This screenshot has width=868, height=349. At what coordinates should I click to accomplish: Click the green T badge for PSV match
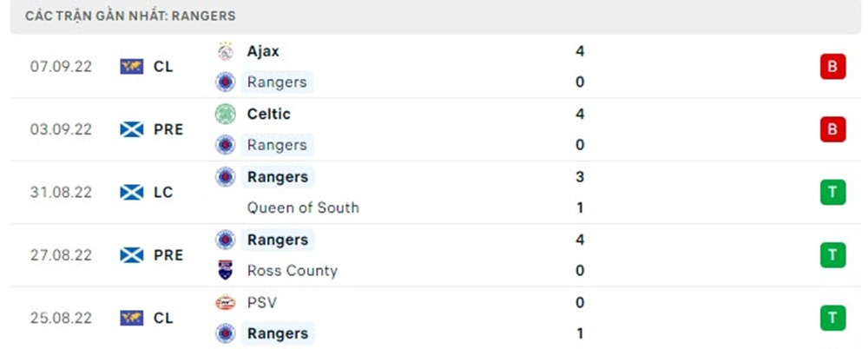pos(832,318)
